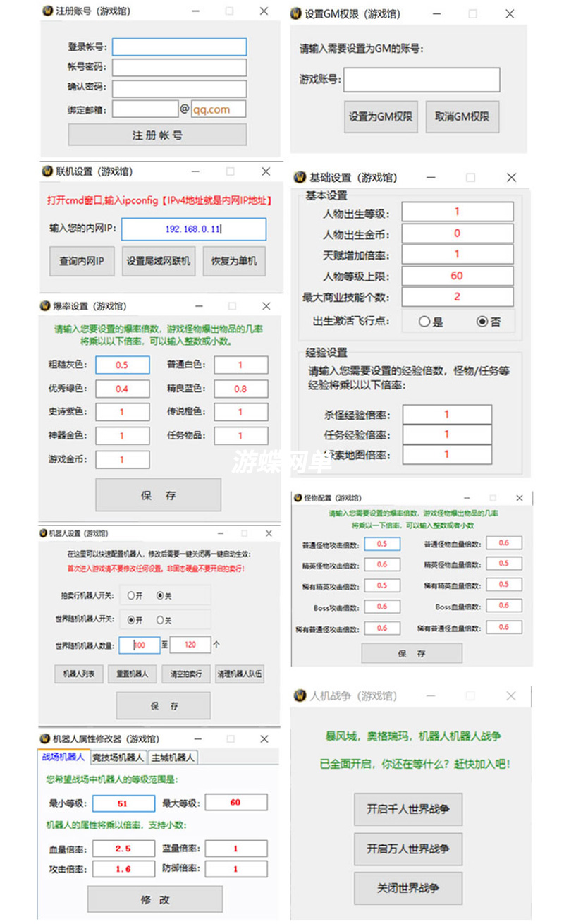Focus the 帐号密码 input field
Screen dimensions: 564x924
click(179, 67)
